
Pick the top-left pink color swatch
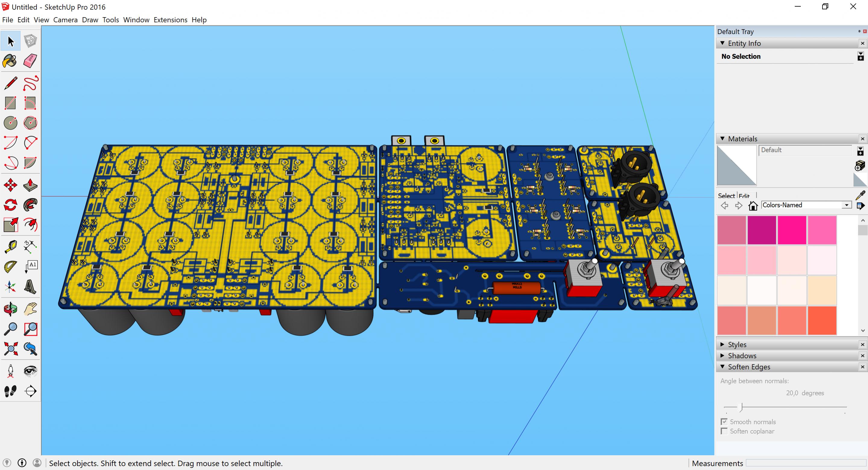coord(731,230)
